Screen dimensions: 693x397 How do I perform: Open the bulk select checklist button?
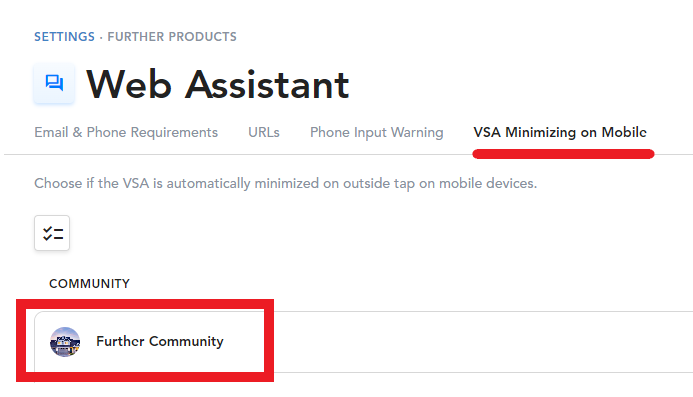click(52, 233)
